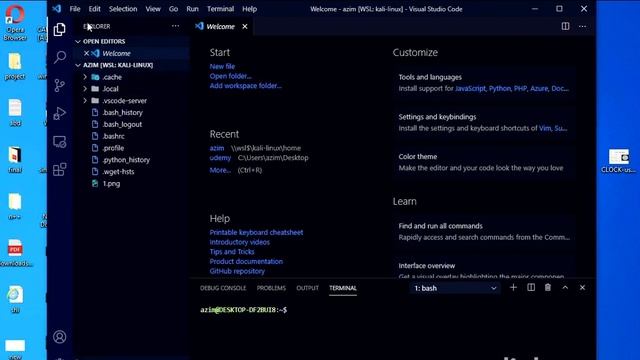Open the .bash_history file

[122, 113]
